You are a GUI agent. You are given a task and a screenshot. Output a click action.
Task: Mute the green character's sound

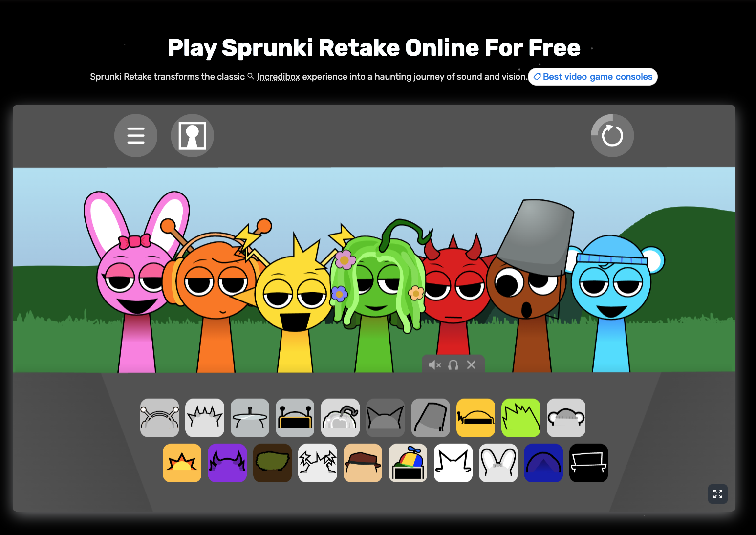(434, 365)
